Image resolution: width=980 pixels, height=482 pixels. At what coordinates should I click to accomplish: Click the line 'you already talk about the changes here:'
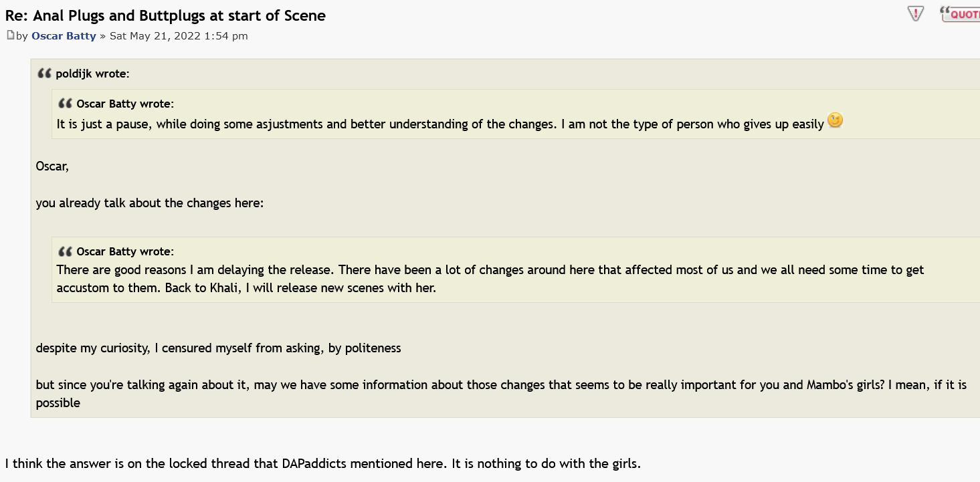click(150, 203)
